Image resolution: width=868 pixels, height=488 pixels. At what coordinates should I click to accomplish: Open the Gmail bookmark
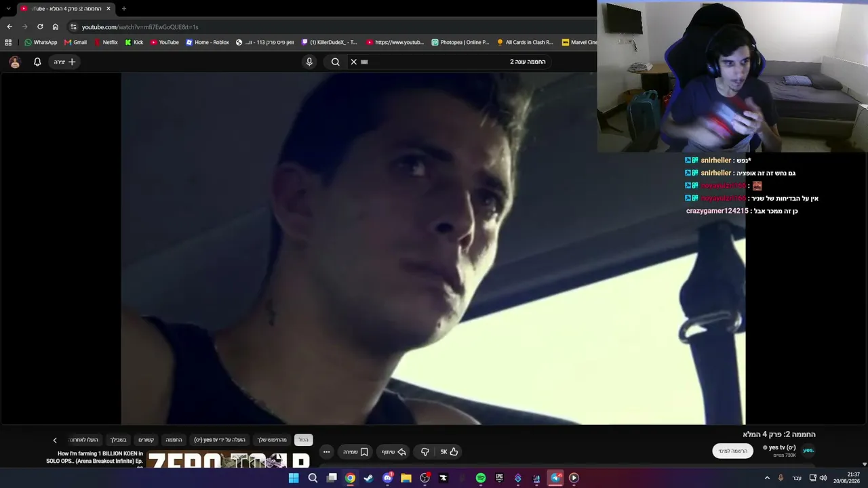[x=75, y=42]
